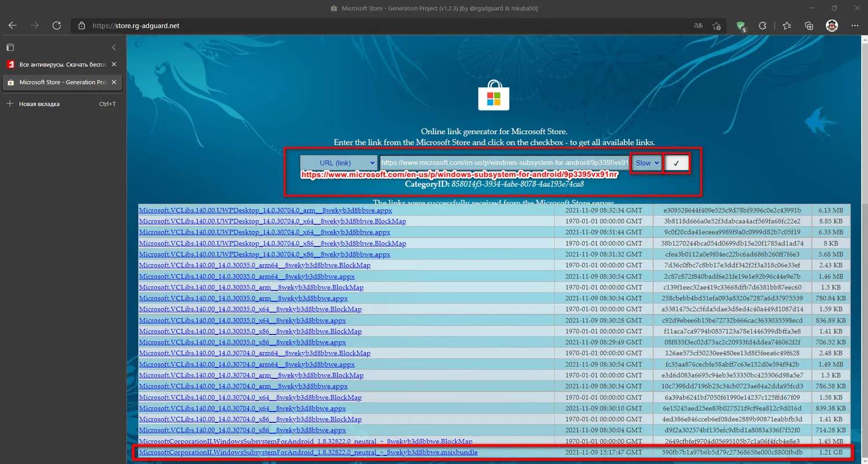The height and width of the screenshot is (464, 868).
Task: Download VCLibs 14.0.30035.0 x64 appx link
Action: [x=242, y=321]
